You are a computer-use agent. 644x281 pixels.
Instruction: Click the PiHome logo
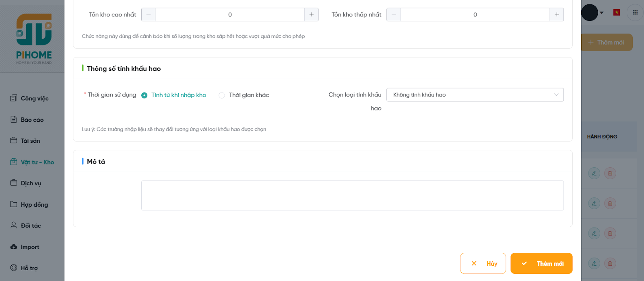[x=34, y=39]
